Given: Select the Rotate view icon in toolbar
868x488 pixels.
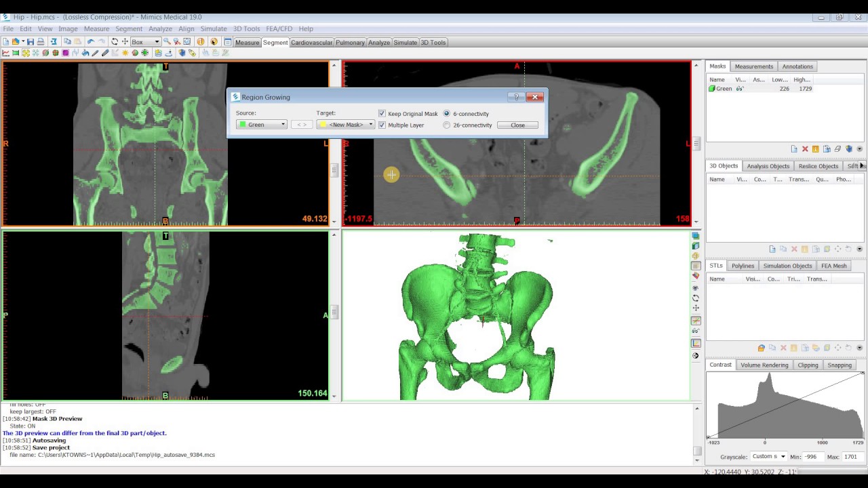Looking at the screenshot, I should click(115, 42).
